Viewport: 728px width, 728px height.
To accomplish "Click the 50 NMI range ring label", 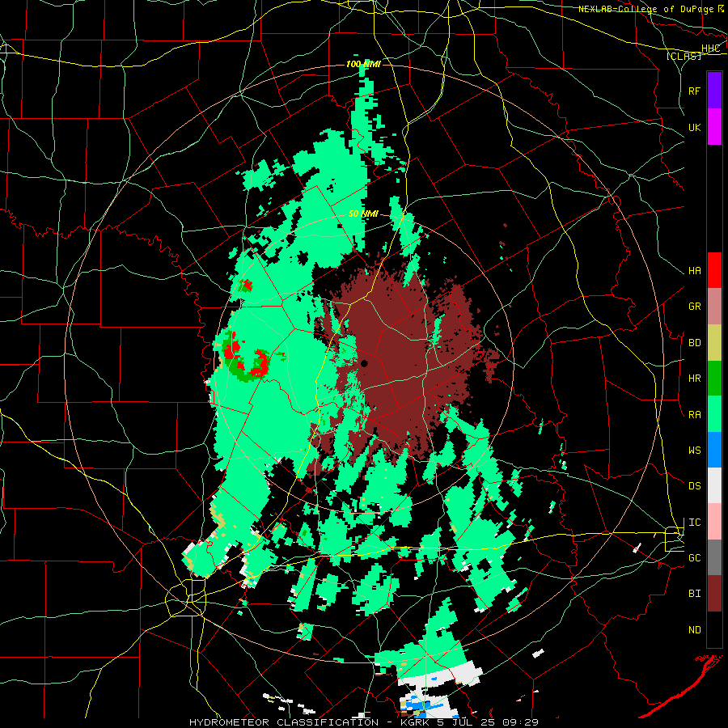I will tap(363, 214).
